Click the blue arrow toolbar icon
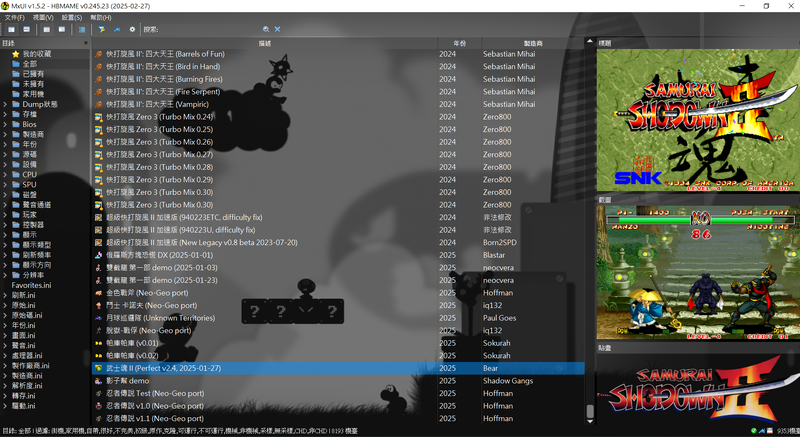800x437 pixels. (117, 30)
